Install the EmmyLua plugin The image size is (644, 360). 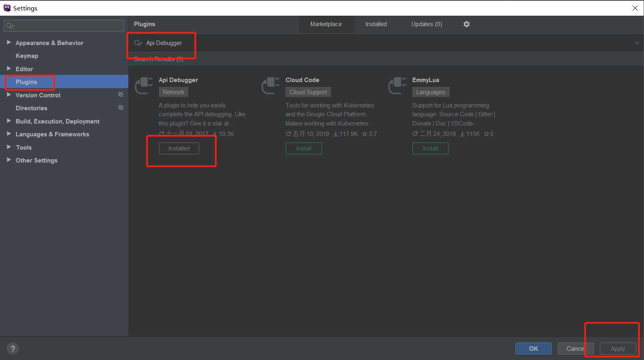tap(430, 148)
